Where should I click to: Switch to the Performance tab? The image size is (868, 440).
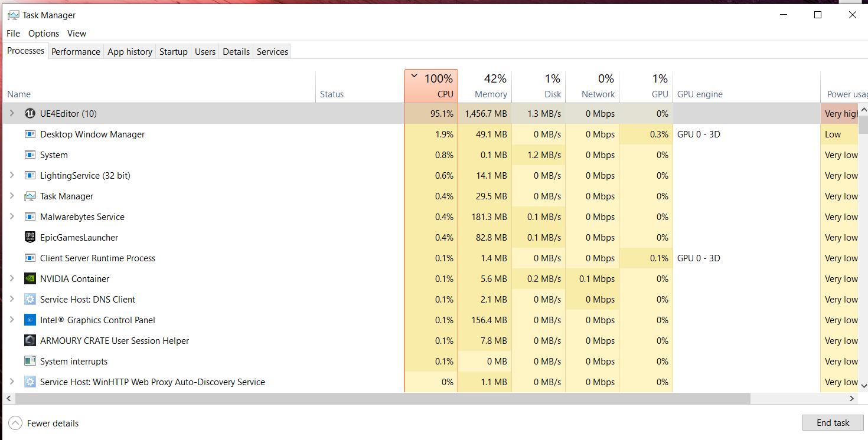tap(76, 51)
